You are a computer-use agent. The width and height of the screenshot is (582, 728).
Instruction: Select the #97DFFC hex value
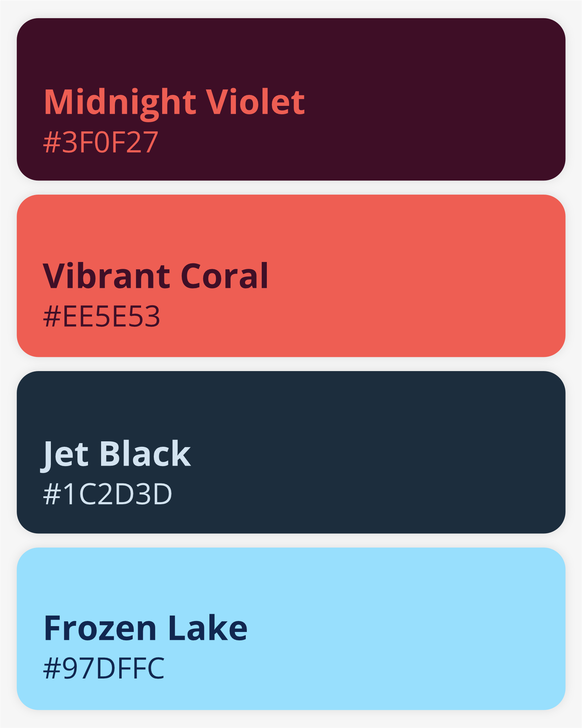tap(104, 668)
